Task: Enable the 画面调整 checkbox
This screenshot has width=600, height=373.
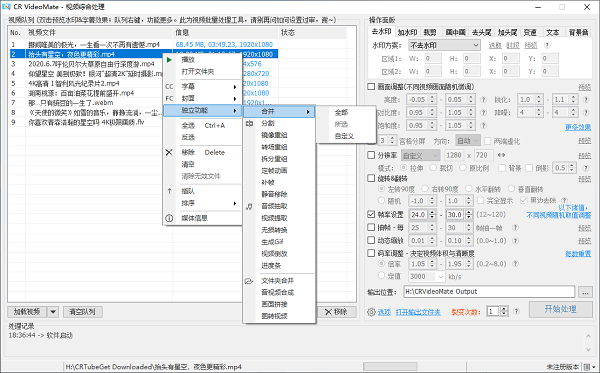Action: point(371,86)
